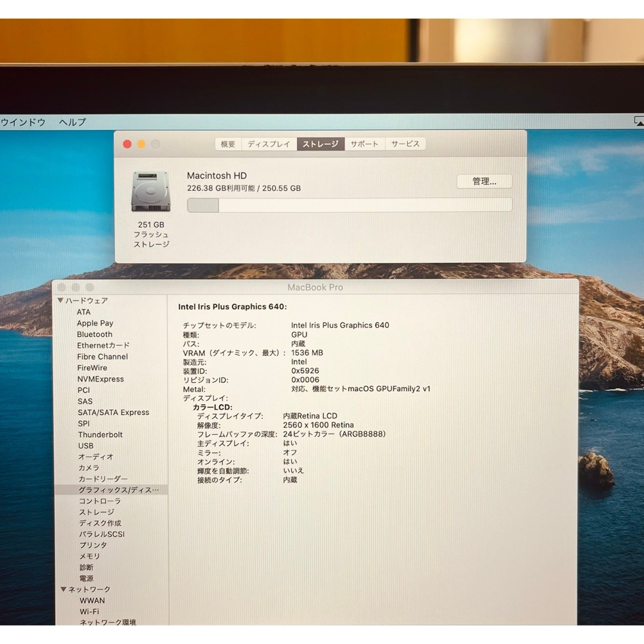
Task: Select SPI in the sidebar
Action: click(83, 423)
